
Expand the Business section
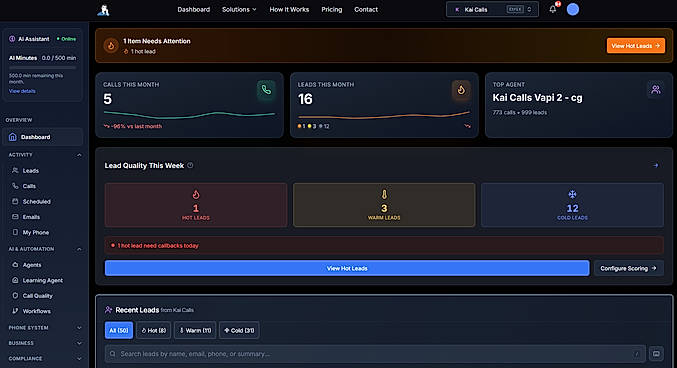pyautogui.click(x=79, y=343)
